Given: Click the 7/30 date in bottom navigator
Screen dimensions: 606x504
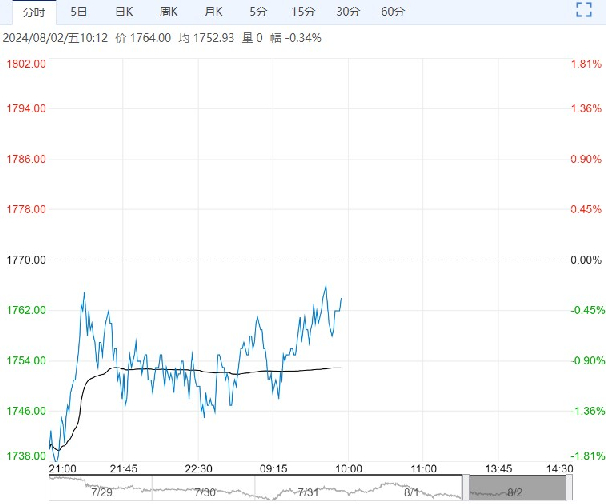Looking at the screenshot, I should click(205, 491).
